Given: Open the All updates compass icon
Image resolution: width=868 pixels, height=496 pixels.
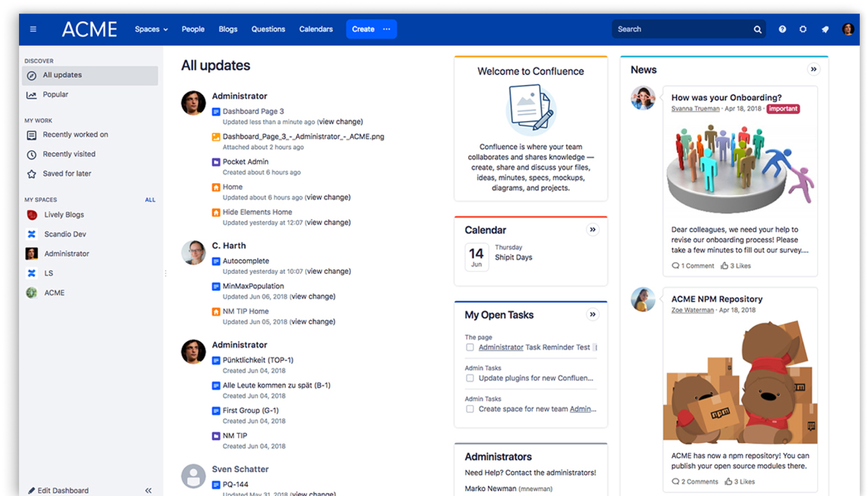Looking at the screenshot, I should [32, 75].
